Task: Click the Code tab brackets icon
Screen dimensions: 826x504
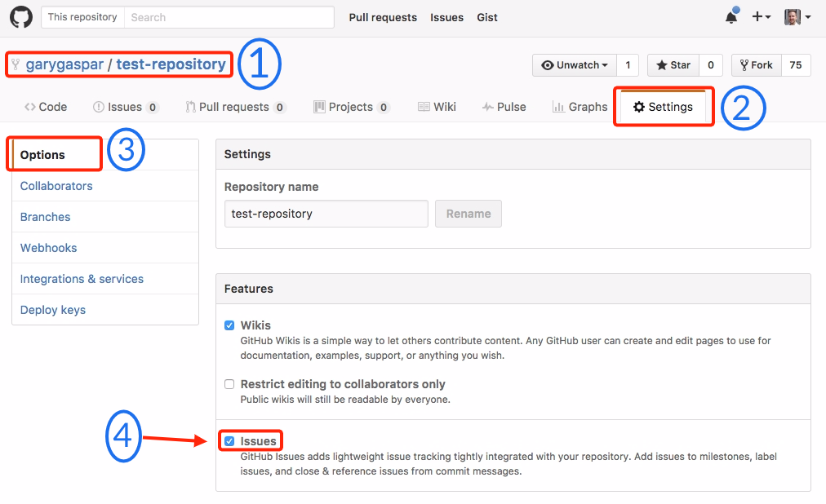Action: (30, 107)
